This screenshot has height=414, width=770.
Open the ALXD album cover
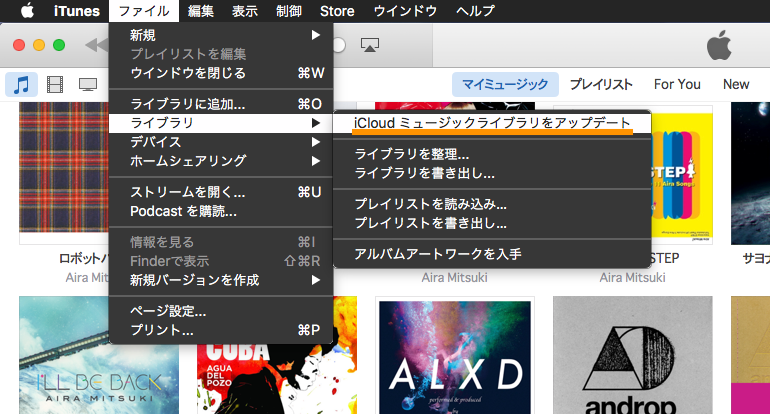[x=455, y=357]
